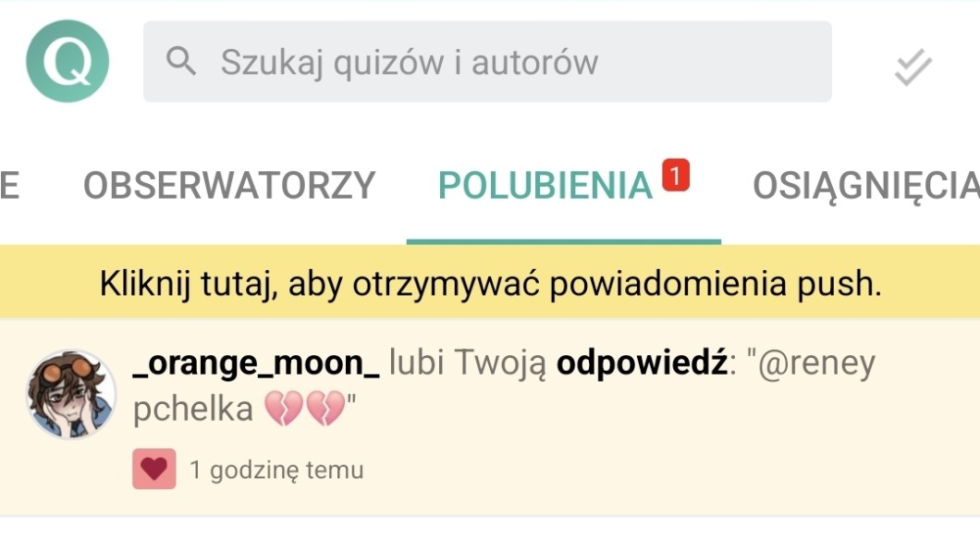Click the word 'pchelka' in the reply

pyautogui.click(x=192, y=410)
